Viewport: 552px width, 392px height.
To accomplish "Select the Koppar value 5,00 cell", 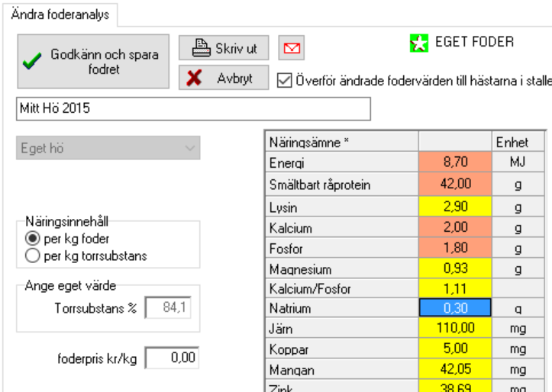I will pyautogui.click(x=455, y=349).
